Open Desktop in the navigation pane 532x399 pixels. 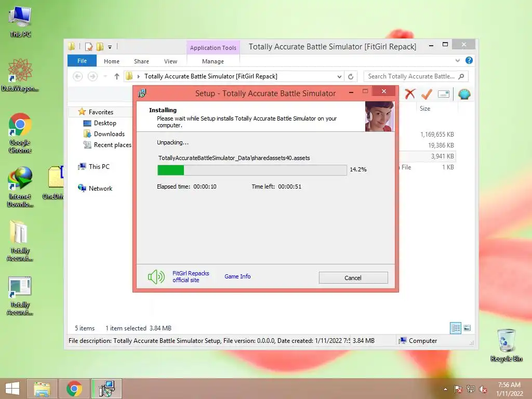pyautogui.click(x=105, y=123)
